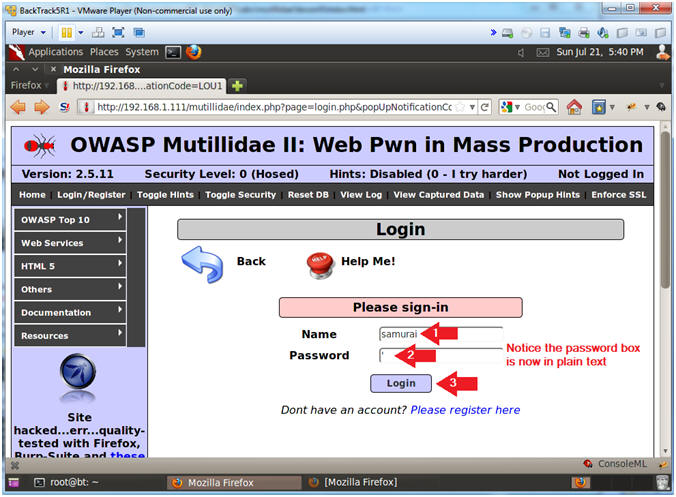Click the VMware printer device icon
This screenshot has height=497, width=676.
tap(584, 33)
